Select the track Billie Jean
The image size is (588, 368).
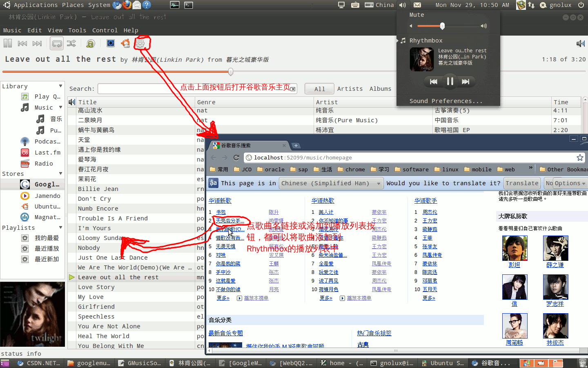(x=98, y=189)
